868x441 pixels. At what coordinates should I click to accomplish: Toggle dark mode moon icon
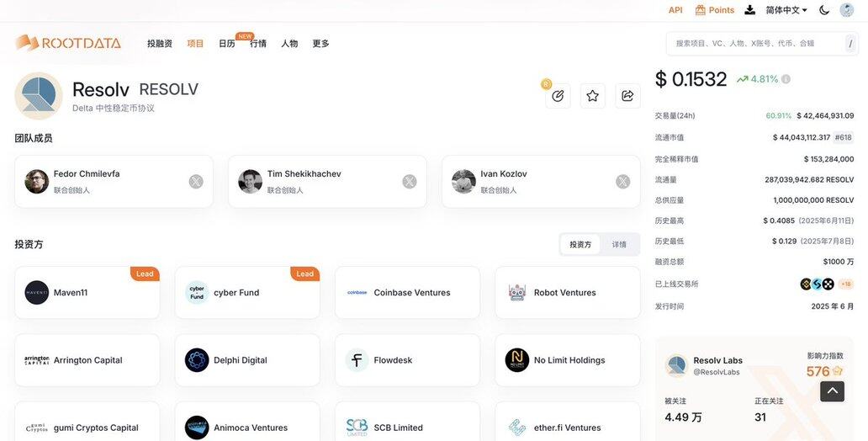[824, 10]
